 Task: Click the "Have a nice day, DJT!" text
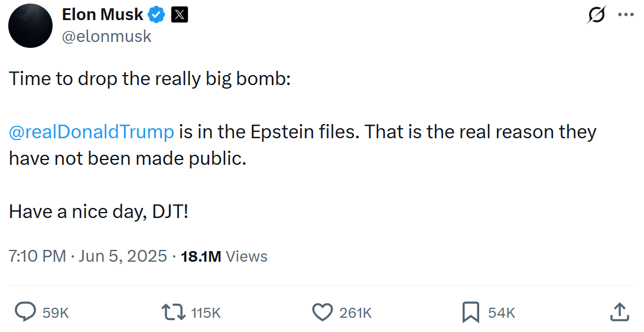click(x=99, y=211)
